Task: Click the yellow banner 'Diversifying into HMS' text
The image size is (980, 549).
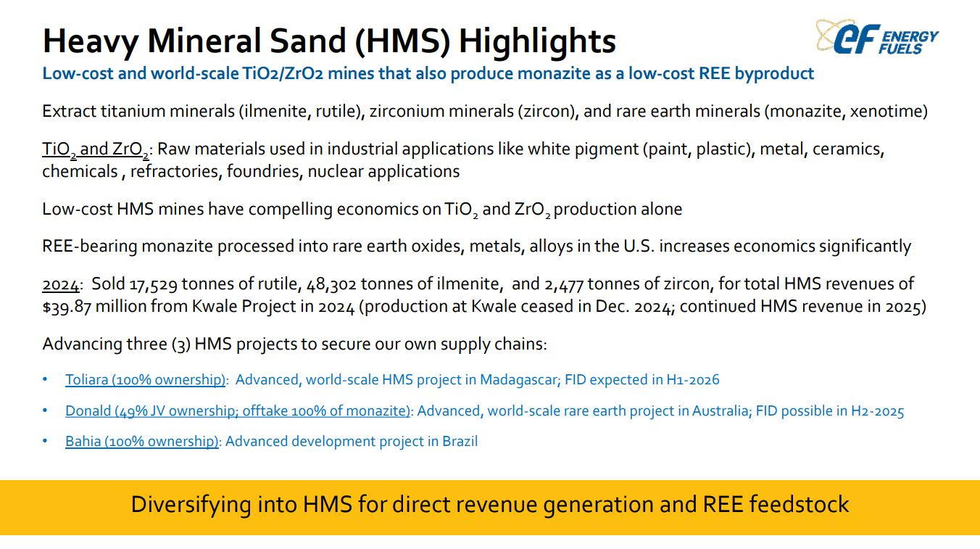Action: pos(490,504)
